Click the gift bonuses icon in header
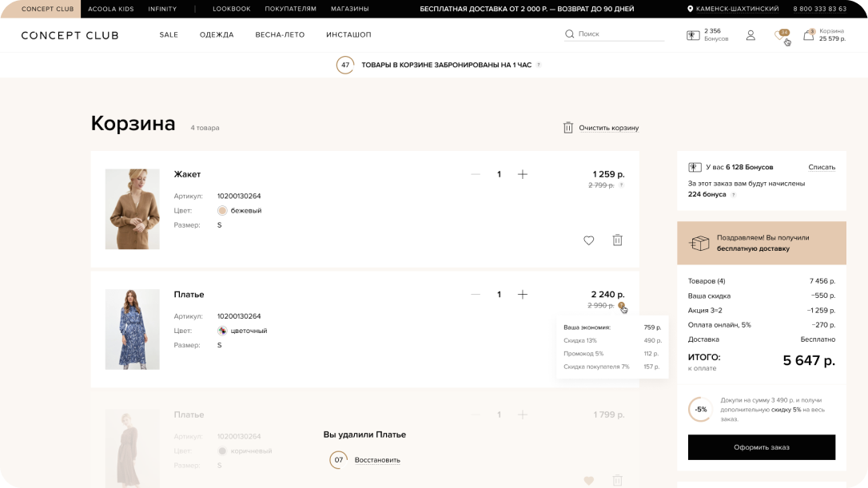 (693, 35)
